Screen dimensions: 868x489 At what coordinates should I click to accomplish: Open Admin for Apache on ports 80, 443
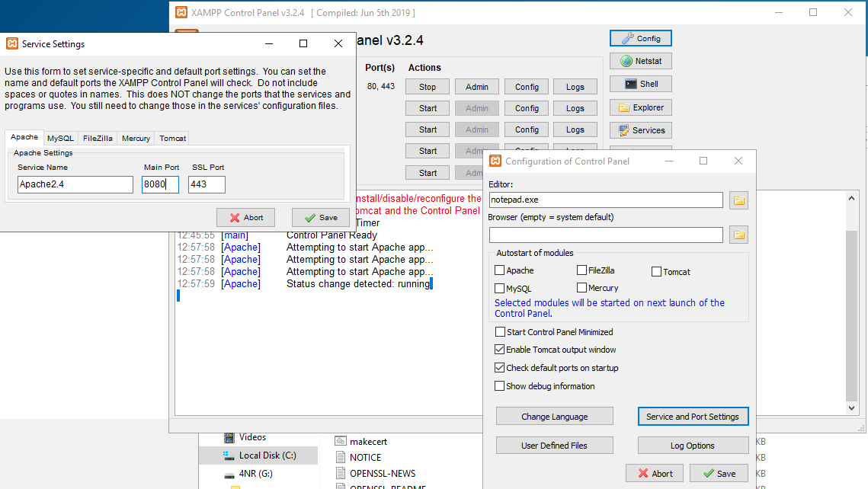coord(476,87)
